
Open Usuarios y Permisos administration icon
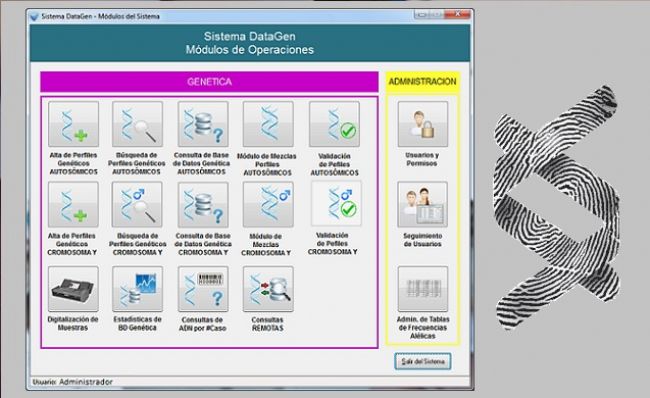coord(423,124)
